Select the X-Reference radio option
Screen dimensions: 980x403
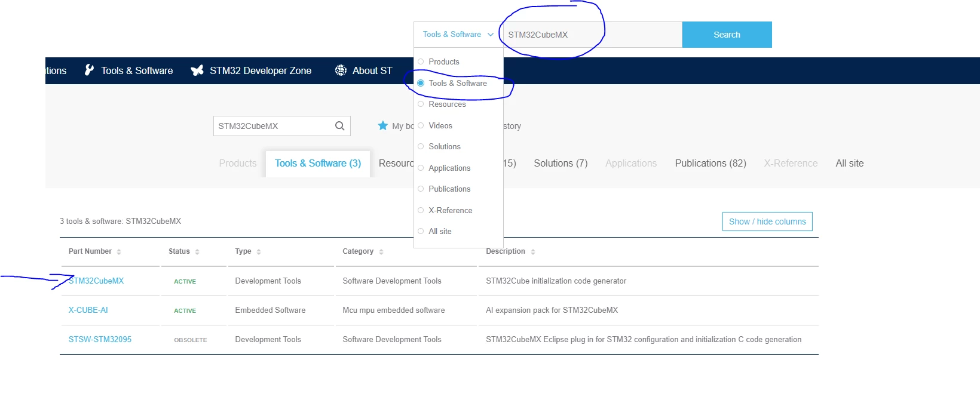point(421,210)
